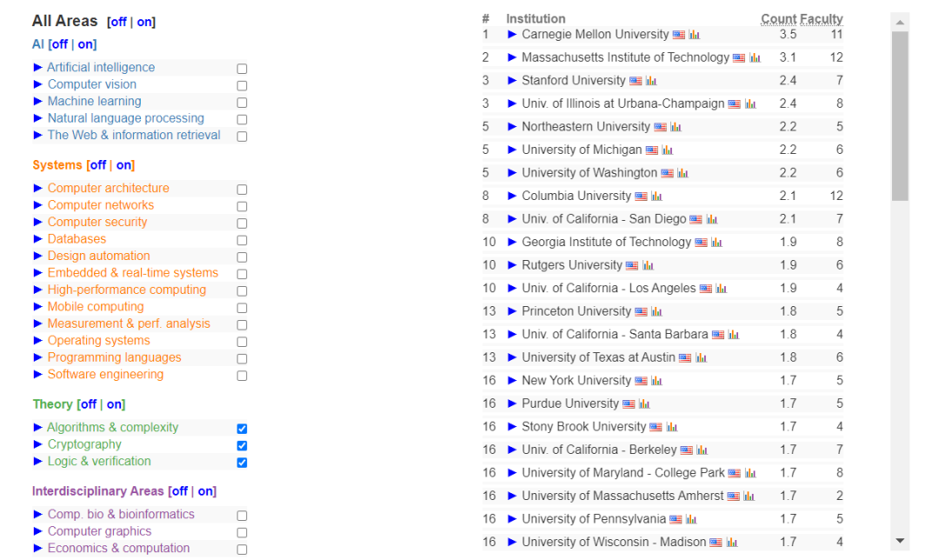Open Purdue University's chart icon

(643, 404)
